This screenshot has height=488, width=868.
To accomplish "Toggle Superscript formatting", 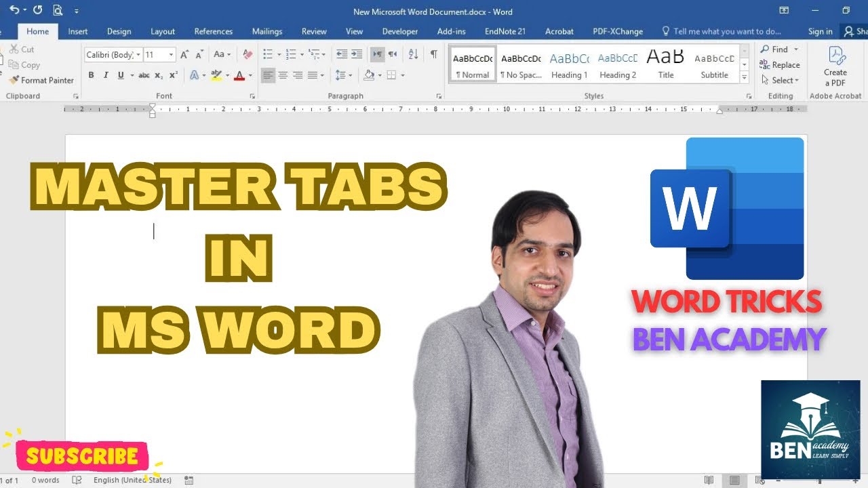I will point(174,75).
